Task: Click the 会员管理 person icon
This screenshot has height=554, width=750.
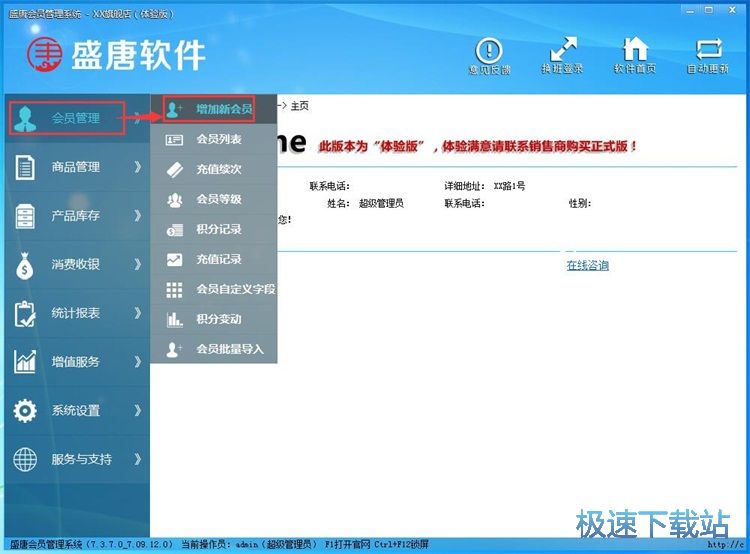Action: (x=25, y=119)
